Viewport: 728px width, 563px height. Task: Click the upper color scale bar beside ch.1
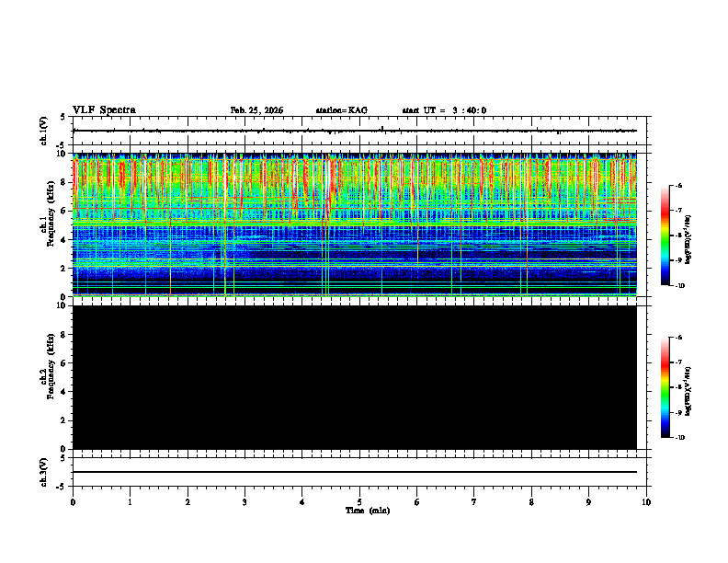pyautogui.click(x=665, y=236)
